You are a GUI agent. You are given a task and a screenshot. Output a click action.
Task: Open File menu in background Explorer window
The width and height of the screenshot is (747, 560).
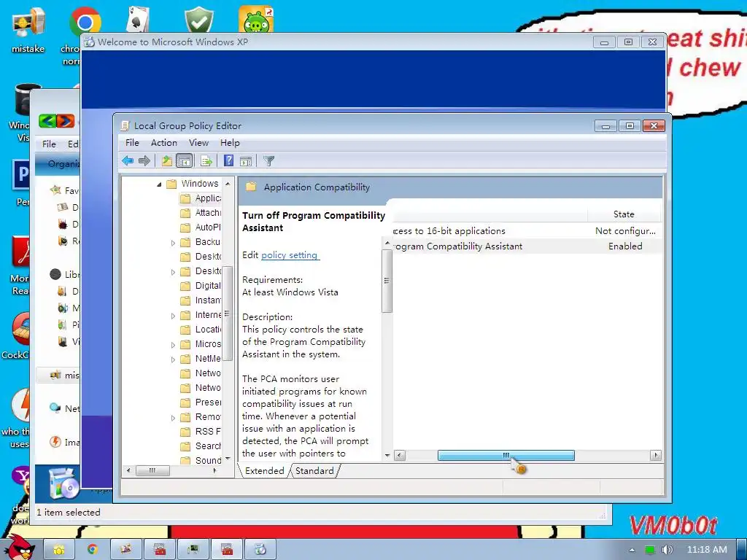(49, 144)
